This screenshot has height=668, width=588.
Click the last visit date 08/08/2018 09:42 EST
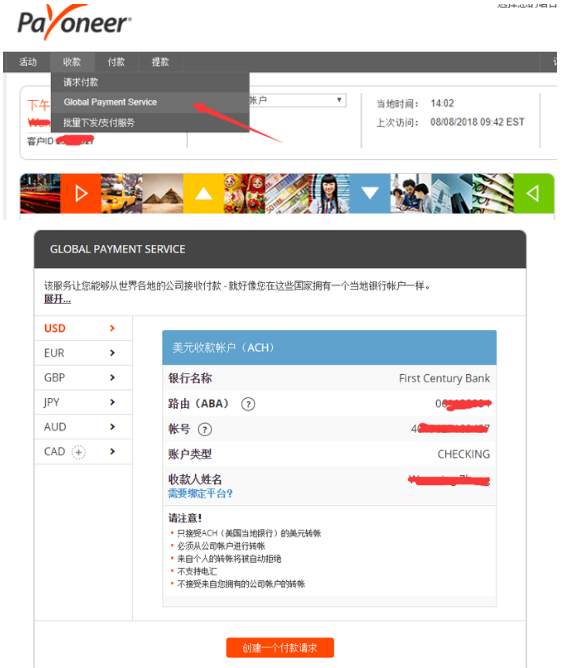click(x=477, y=122)
